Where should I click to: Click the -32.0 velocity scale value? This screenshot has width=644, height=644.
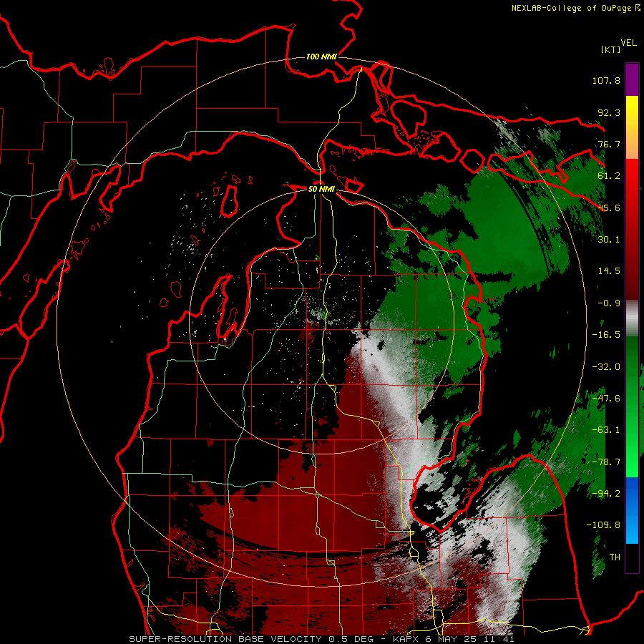tap(606, 367)
